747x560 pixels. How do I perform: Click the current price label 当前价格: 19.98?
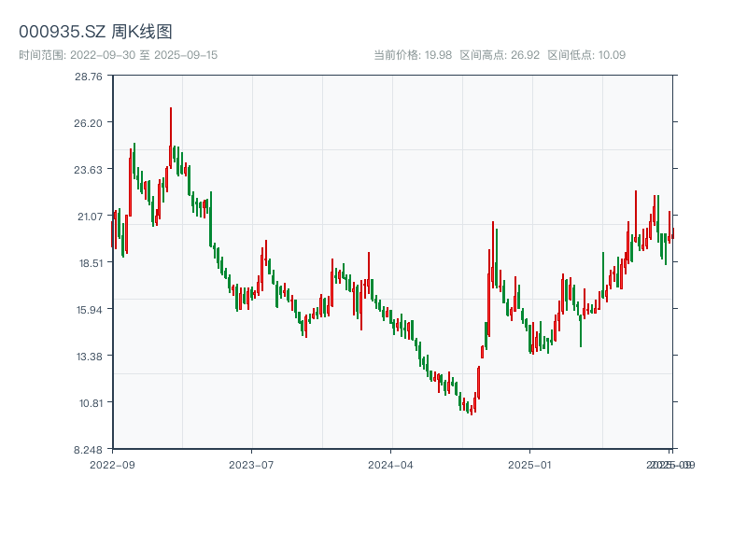[x=413, y=55]
